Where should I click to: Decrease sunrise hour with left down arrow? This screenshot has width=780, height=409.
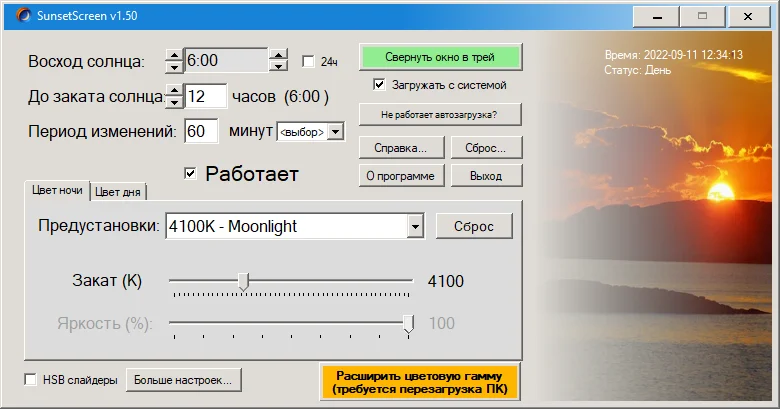click(x=174, y=67)
